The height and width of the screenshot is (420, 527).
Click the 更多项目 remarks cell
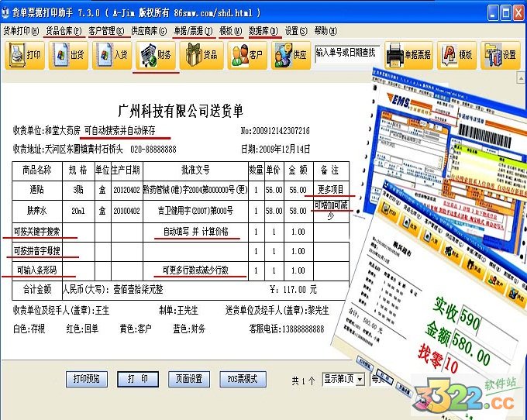(331, 190)
